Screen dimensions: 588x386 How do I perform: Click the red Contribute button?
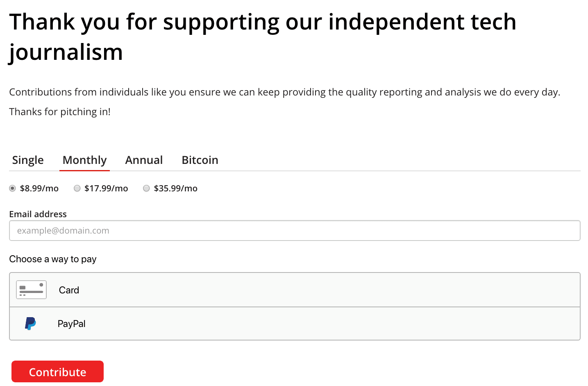(x=57, y=372)
